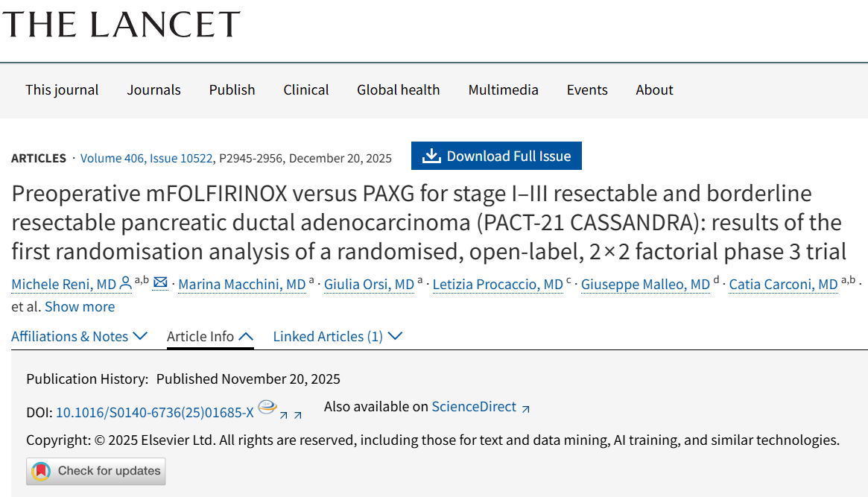Follow the DOI link 10.1016/S0140-6736(25)01685-X
Image resolution: width=868 pixels, height=497 pixels.
(155, 411)
